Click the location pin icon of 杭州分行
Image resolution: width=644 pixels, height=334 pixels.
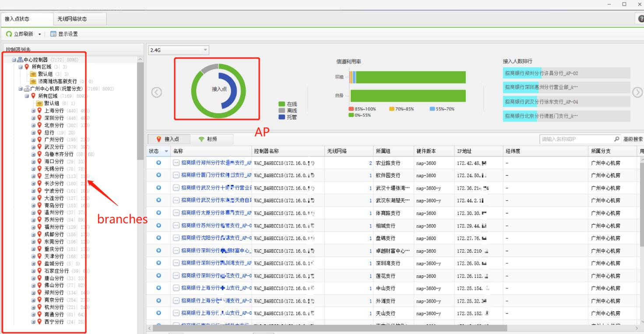pos(39,307)
